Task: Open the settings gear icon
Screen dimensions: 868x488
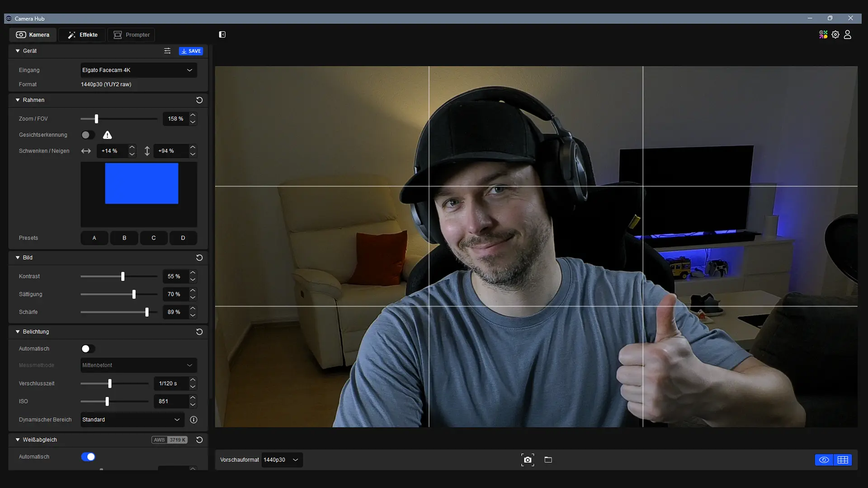Action: pos(835,35)
